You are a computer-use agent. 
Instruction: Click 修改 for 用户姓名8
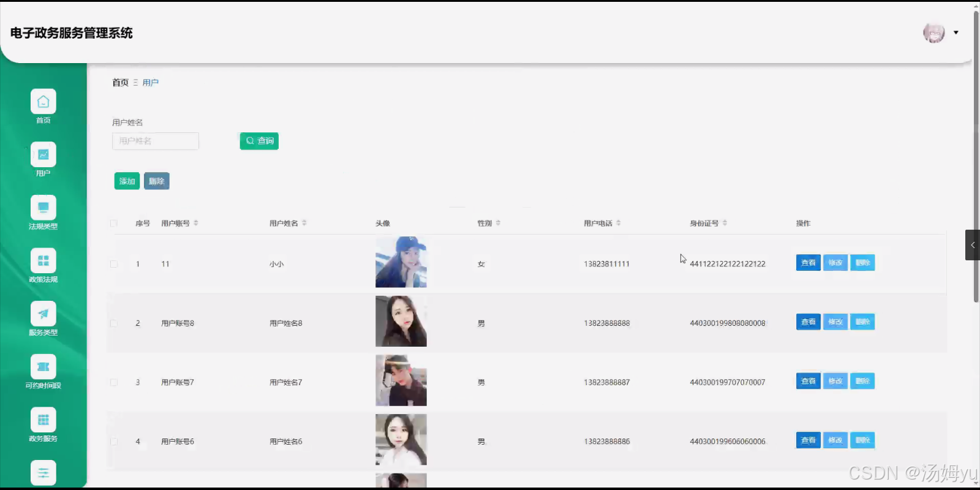click(835, 322)
